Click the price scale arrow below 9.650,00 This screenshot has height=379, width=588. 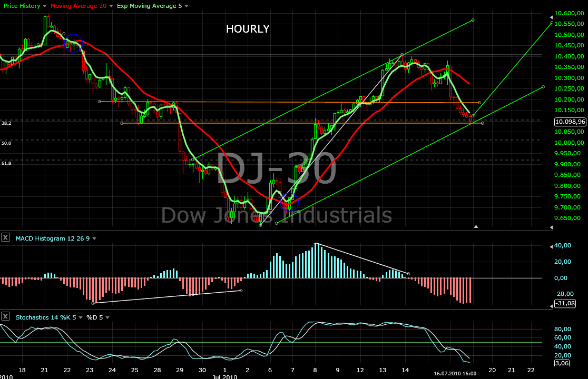(x=551, y=227)
